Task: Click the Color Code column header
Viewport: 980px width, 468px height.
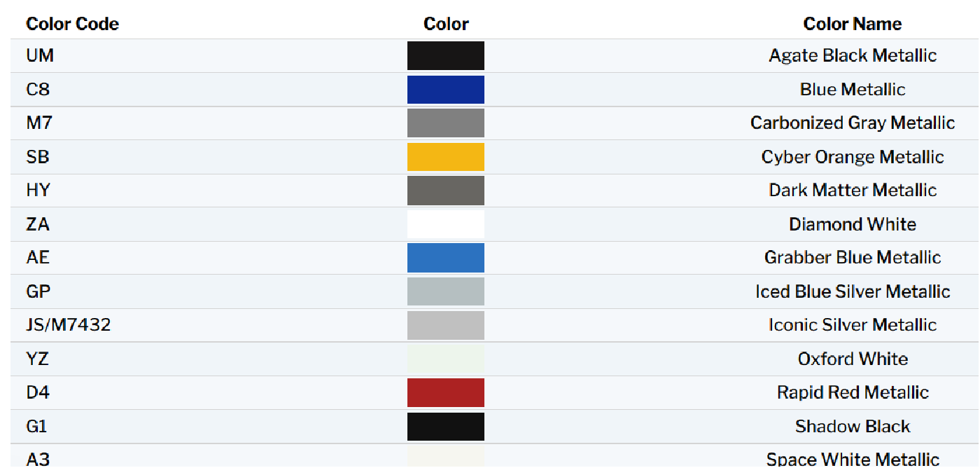Action: coord(73,24)
